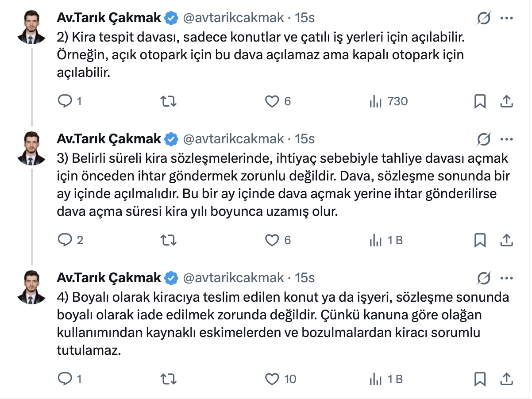Open more options on Boyalı olarak tweet
This screenshot has width=532, height=399.
[x=506, y=278]
